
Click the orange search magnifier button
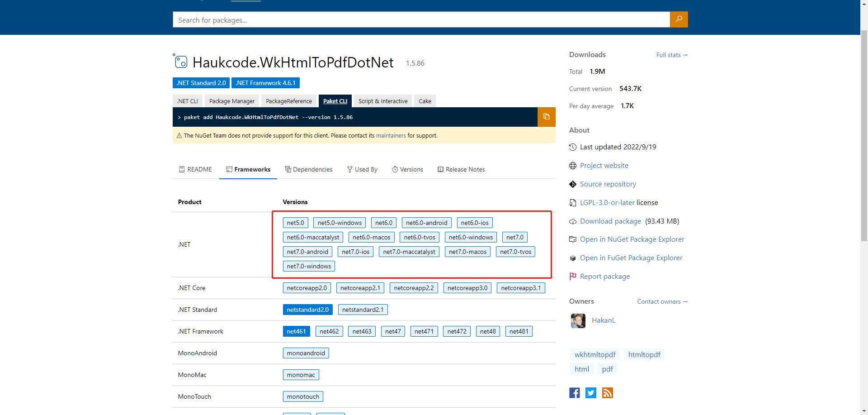pyautogui.click(x=679, y=19)
